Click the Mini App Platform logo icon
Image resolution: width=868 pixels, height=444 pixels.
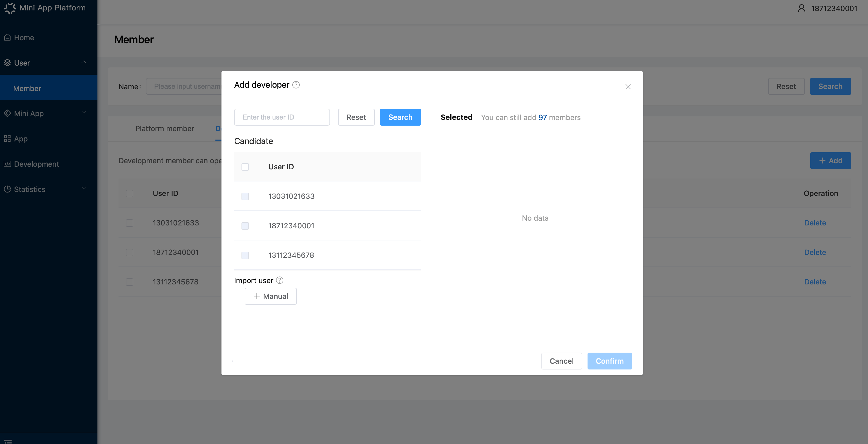click(x=10, y=8)
